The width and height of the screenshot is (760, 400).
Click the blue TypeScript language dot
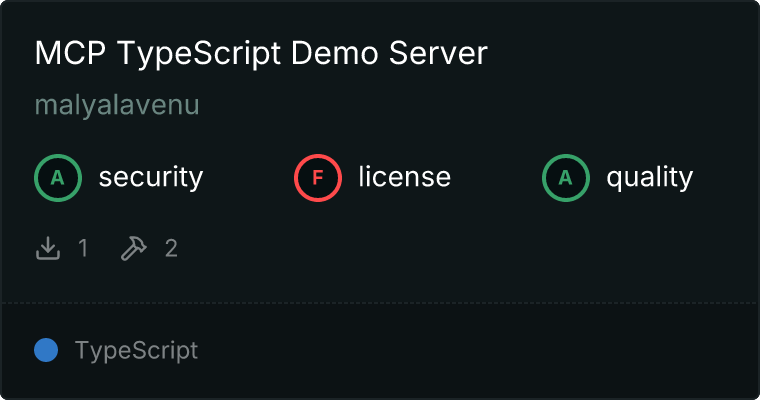click(46, 350)
